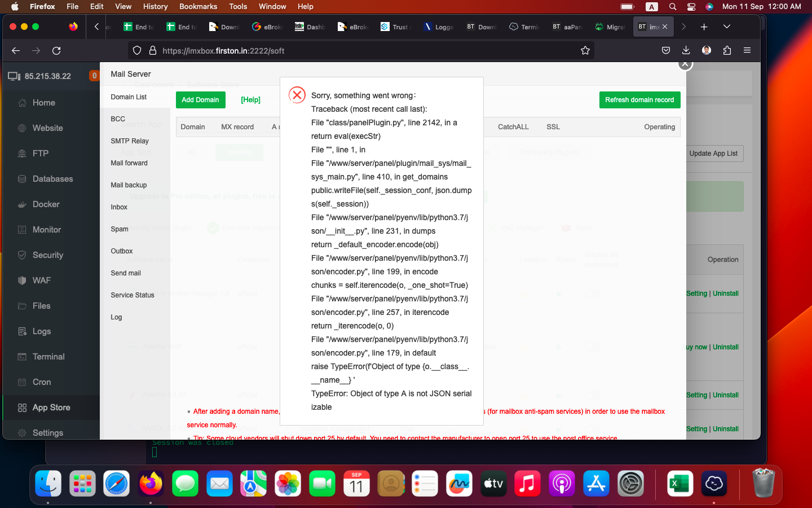Switch to the aaPan browser tab
812x508 pixels.
(x=567, y=27)
